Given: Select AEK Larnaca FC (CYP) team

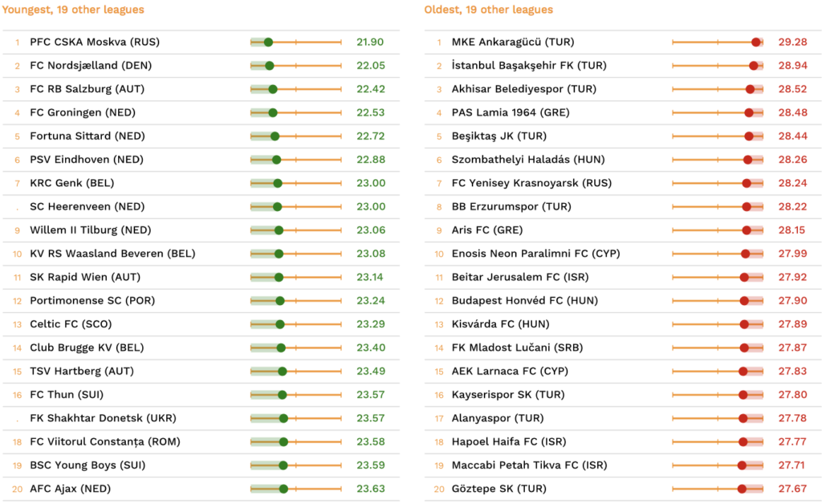Looking at the screenshot, I should [x=510, y=371].
